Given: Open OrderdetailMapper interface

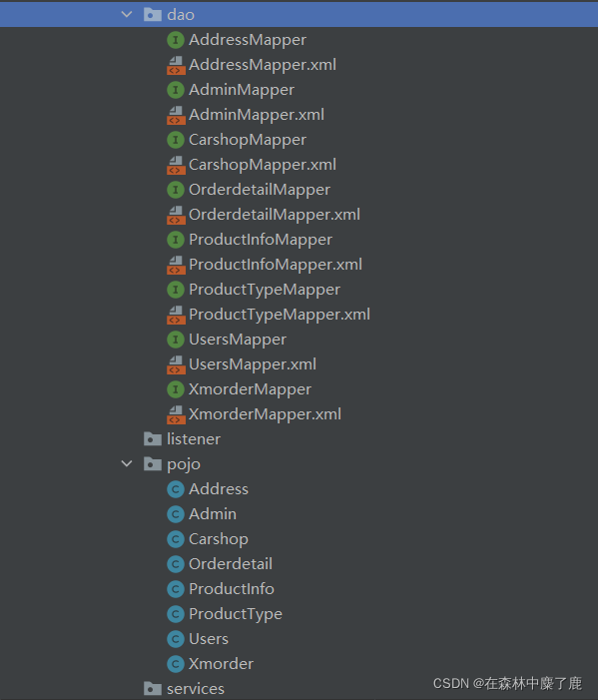Looking at the screenshot, I should [260, 190].
